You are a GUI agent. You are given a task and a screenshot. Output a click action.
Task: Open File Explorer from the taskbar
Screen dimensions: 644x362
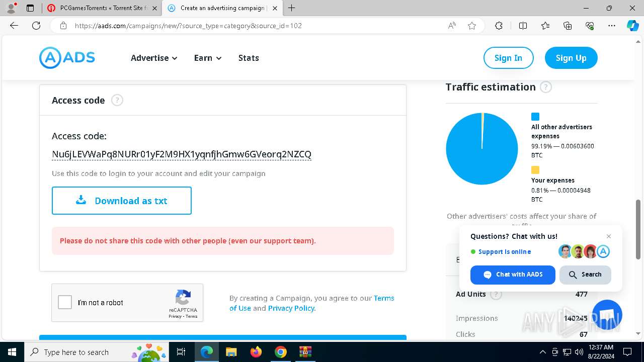click(x=231, y=352)
